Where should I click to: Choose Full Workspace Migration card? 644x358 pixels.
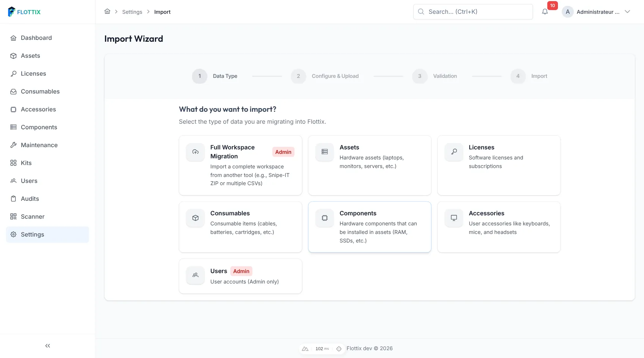click(x=240, y=165)
